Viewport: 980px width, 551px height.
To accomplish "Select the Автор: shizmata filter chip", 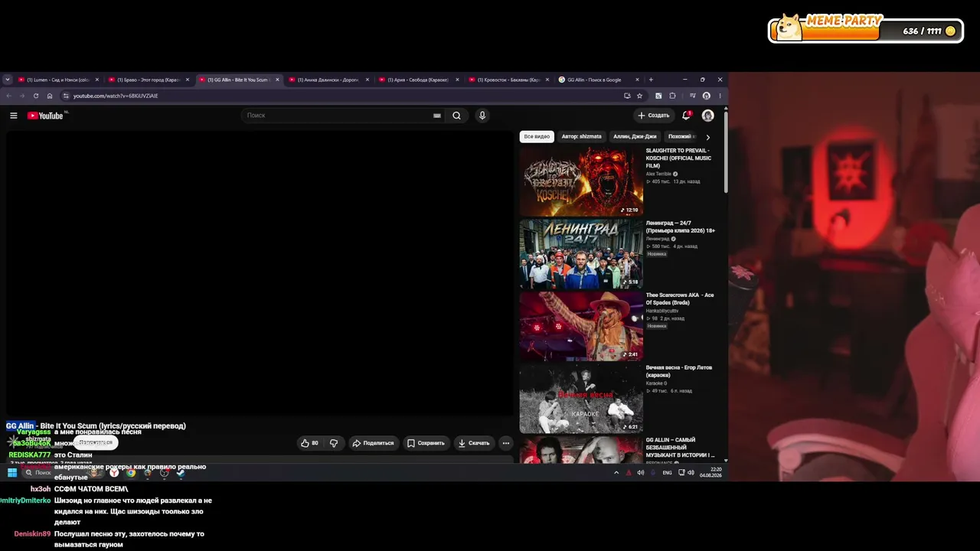I will [x=582, y=137].
